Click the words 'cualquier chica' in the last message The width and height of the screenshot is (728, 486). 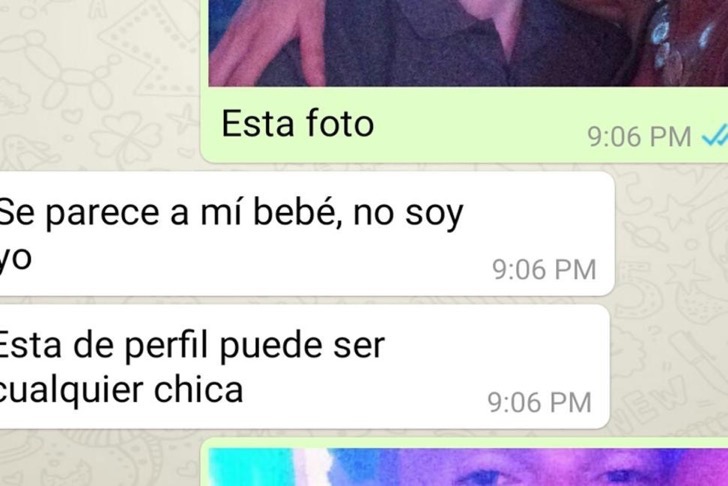tap(121, 389)
